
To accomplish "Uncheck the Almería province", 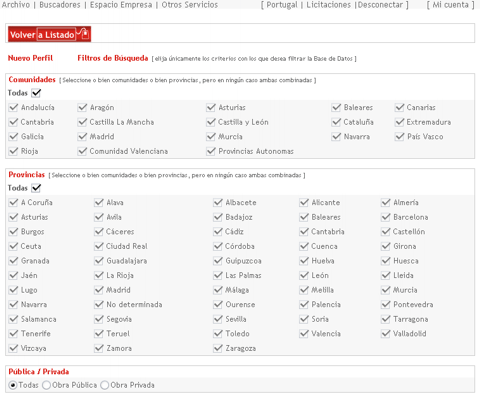I will 386,202.
